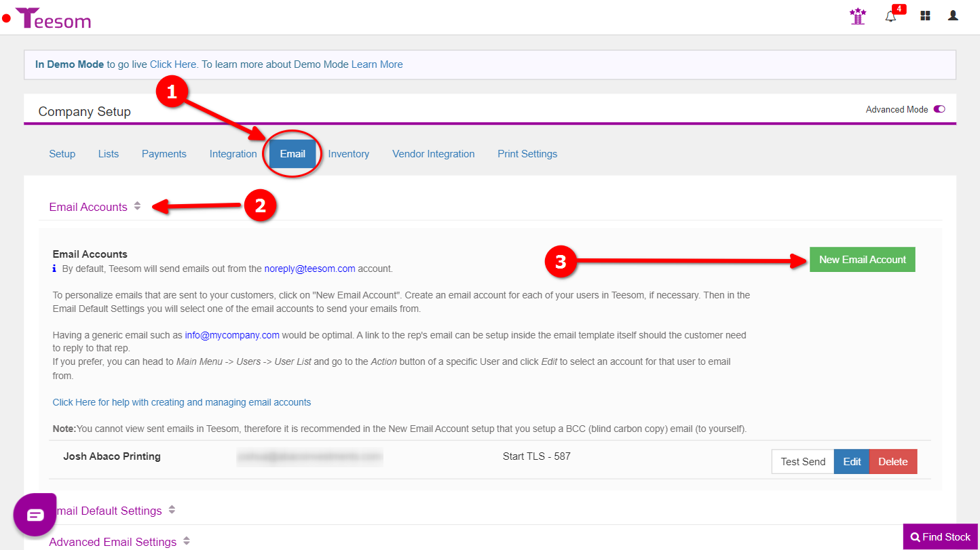Open the chat support bubble

click(x=35, y=515)
